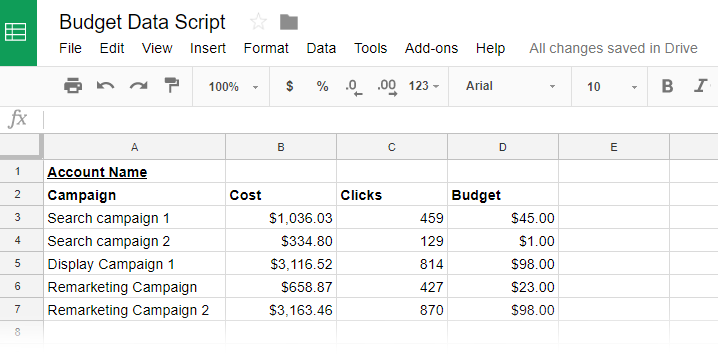Open the Arial font dropdown

pos(510,86)
